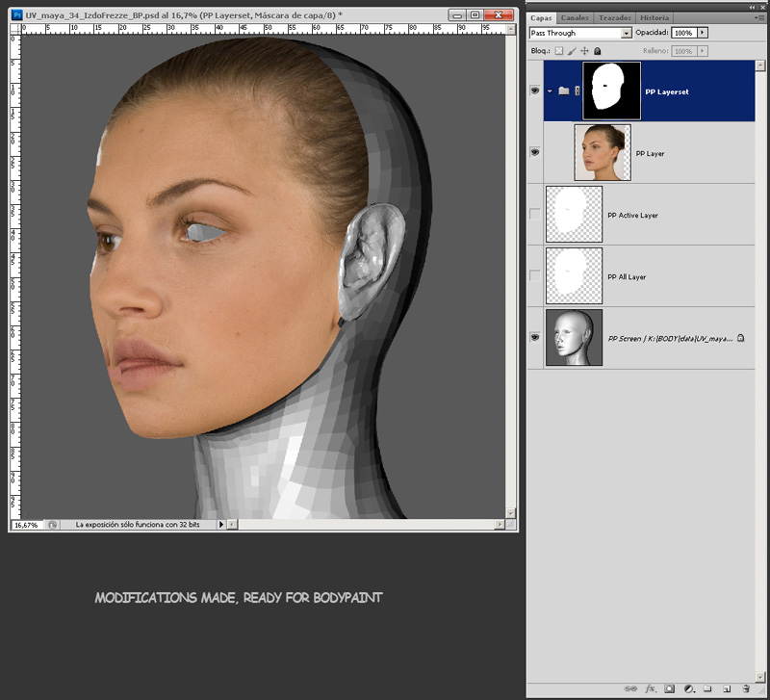Add a layer style with fx icon

click(x=651, y=688)
